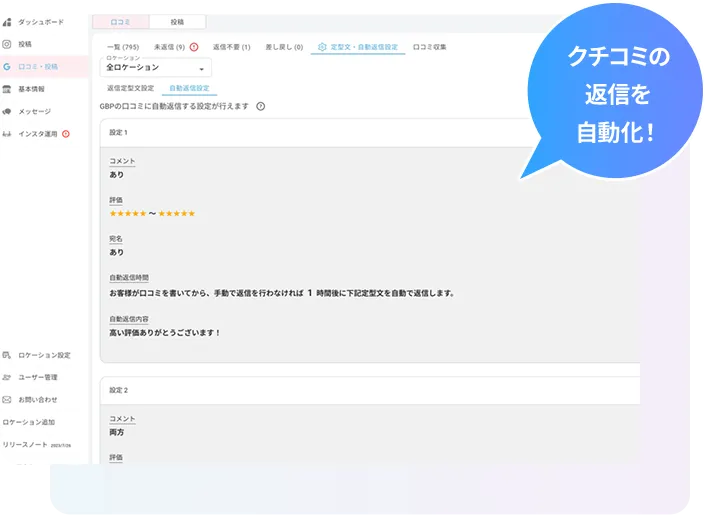Click the 自動返信内容 label in 設定 1

point(129,319)
